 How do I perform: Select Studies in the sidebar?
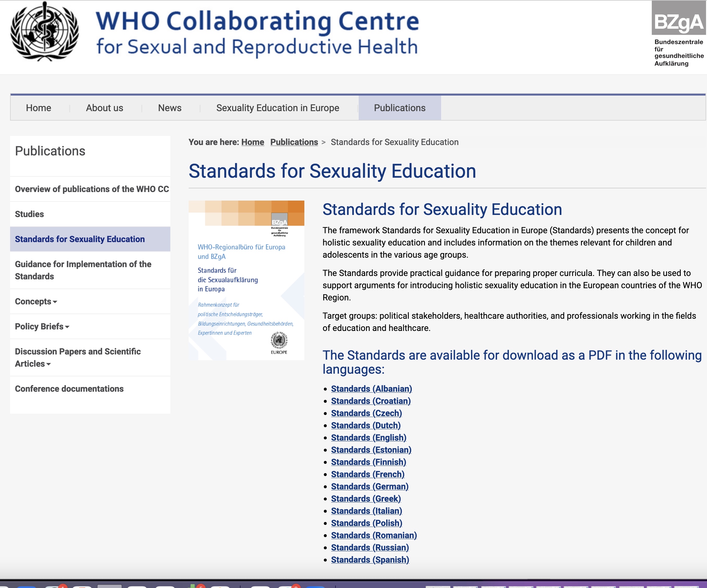[x=29, y=214]
